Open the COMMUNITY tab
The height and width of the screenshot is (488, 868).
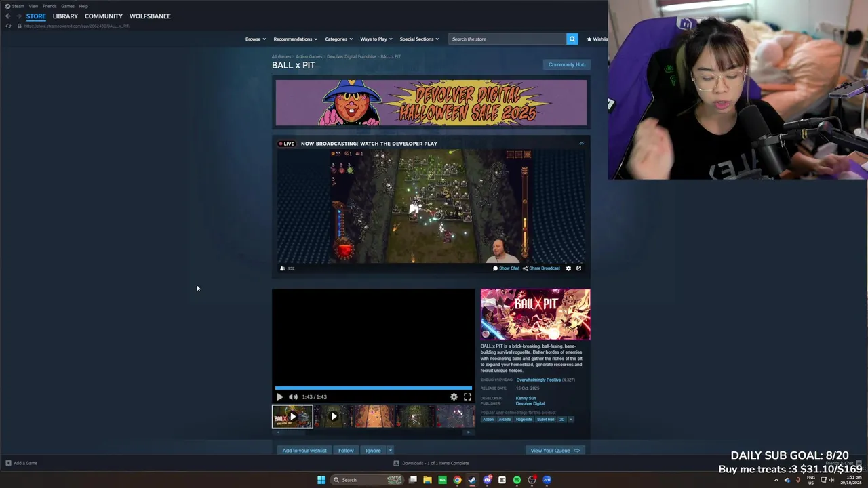click(104, 16)
